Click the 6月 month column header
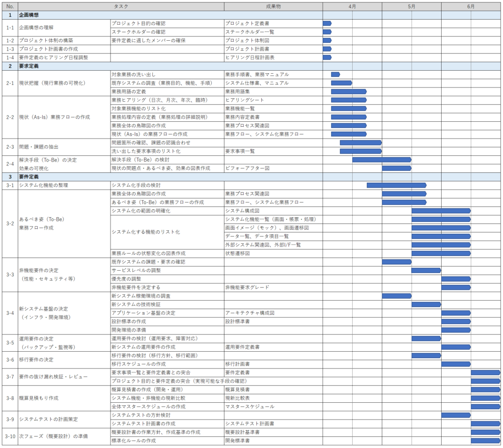Image resolution: width=503 pixels, height=448 pixels. coord(471,6)
